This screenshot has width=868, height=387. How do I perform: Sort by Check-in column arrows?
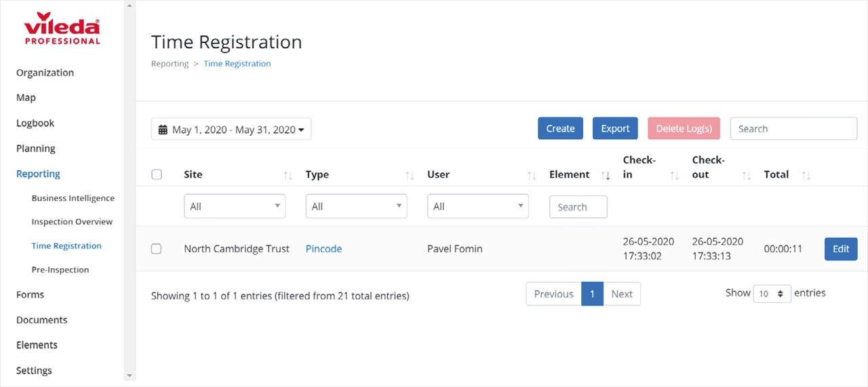click(x=675, y=176)
